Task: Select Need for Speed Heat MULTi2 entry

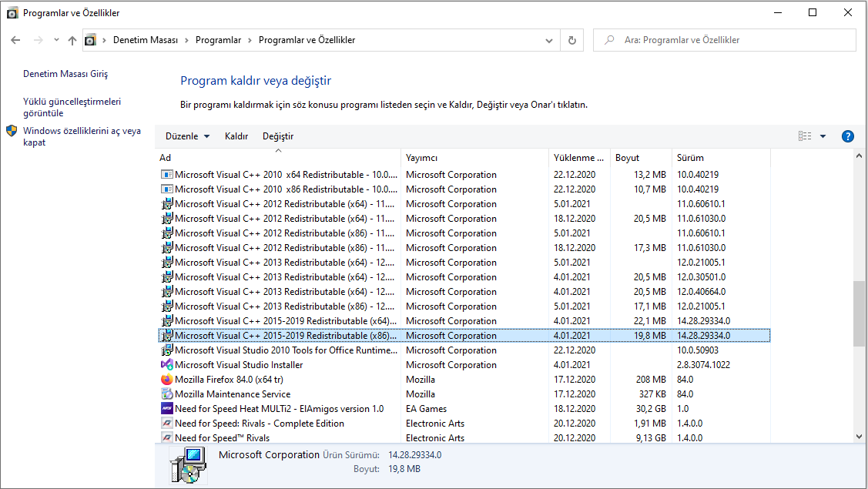Action: (464, 408)
